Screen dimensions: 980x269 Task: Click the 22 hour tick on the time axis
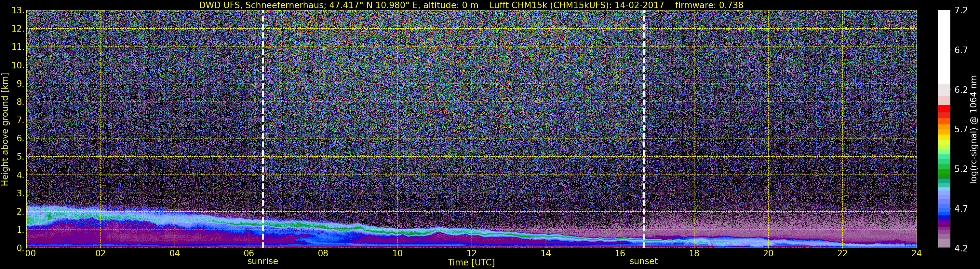click(842, 253)
